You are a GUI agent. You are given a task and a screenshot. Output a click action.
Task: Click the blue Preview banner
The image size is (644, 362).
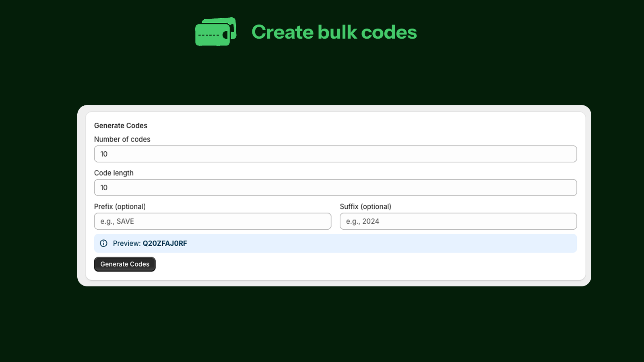[x=335, y=243]
